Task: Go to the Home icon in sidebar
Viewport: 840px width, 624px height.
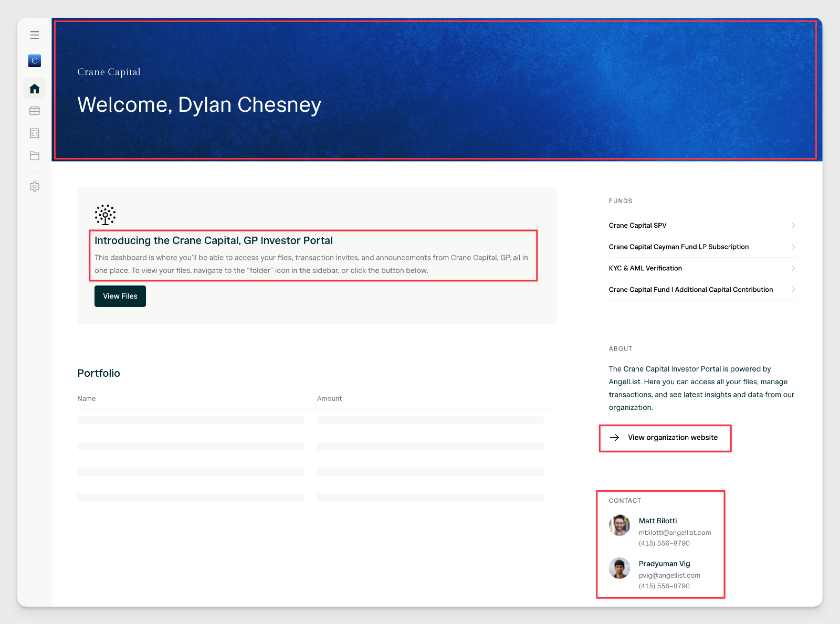Action: 35,89
